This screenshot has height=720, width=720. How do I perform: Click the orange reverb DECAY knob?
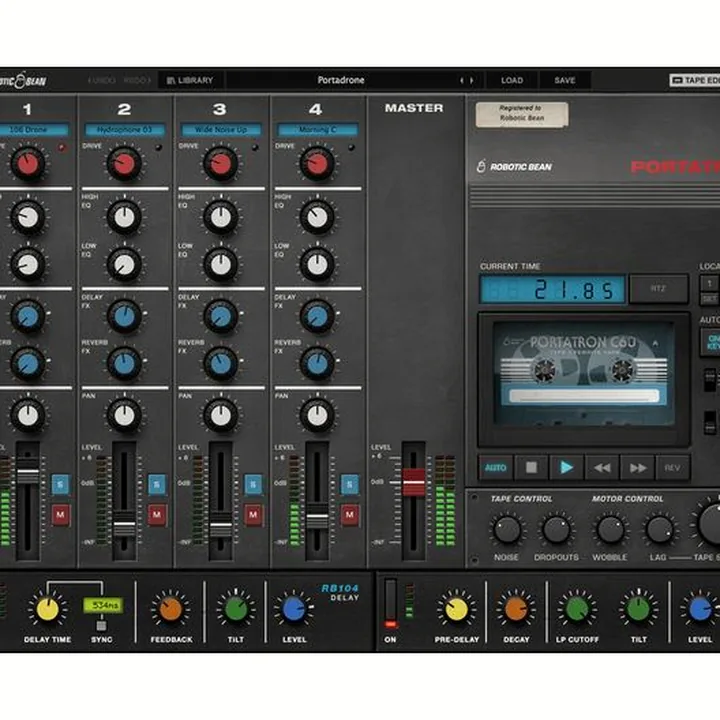click(516, 610)
